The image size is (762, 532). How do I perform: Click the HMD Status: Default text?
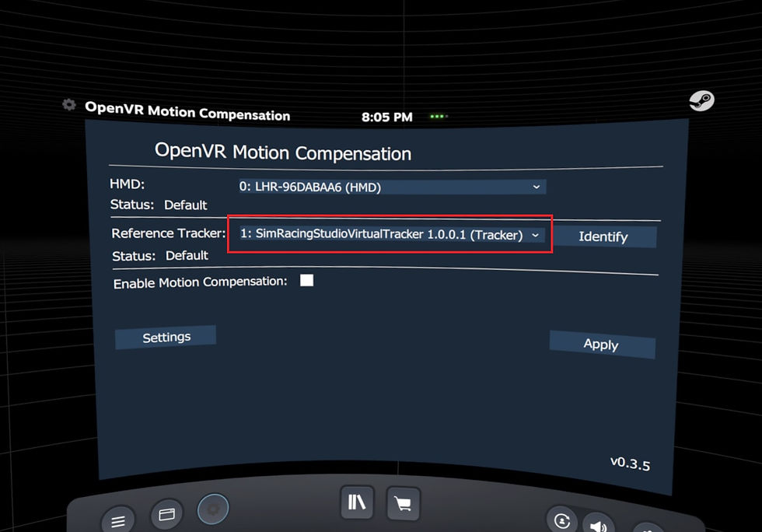point(159,205)
